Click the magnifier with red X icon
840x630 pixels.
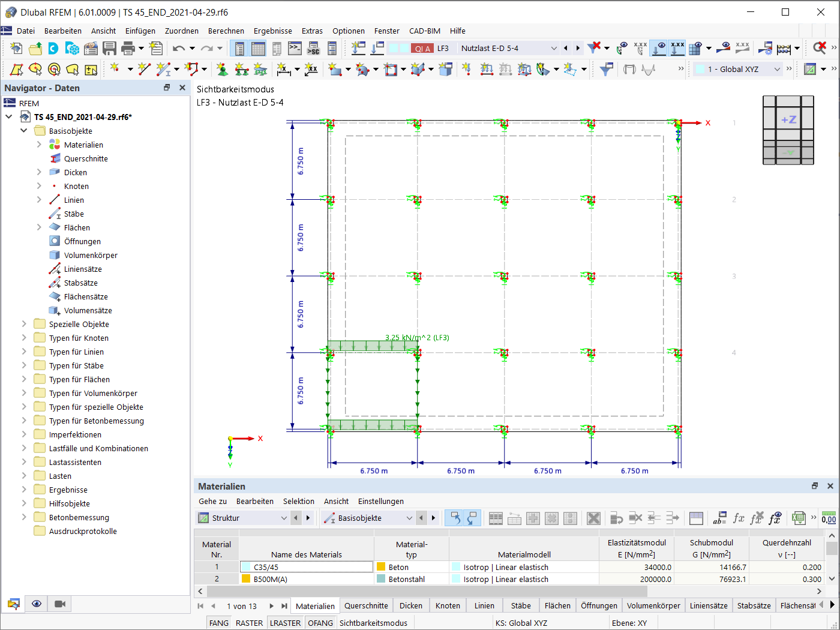820,49
